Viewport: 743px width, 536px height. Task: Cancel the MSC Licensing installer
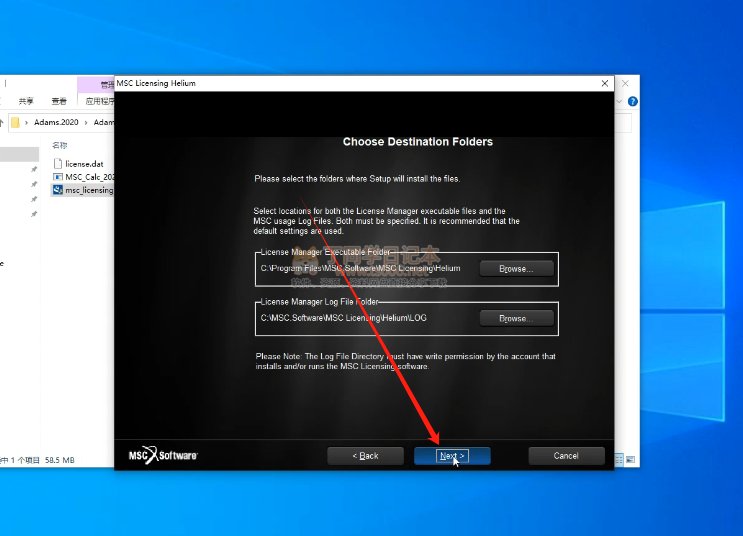pos(566,456)
